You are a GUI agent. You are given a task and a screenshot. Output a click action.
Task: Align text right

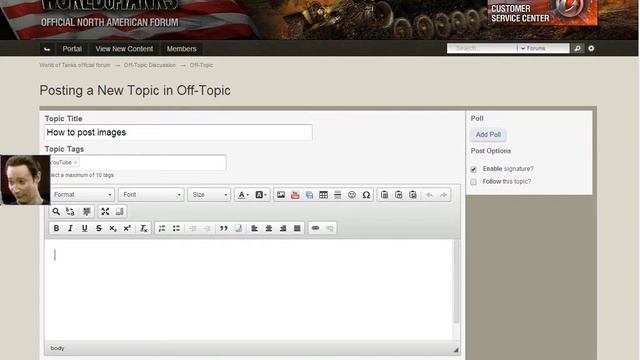283,228
